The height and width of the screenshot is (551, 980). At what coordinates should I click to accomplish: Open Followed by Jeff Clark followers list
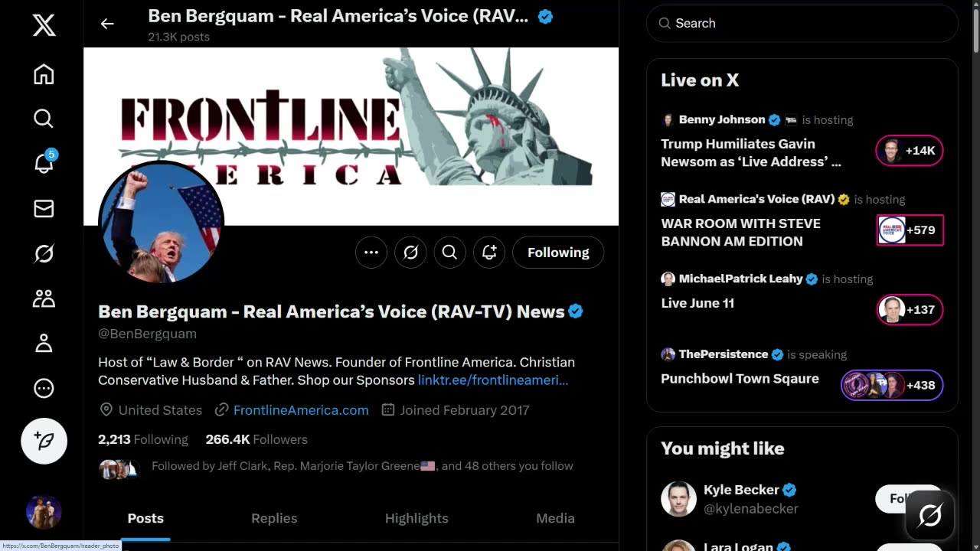pyautogui.click(x=362, y=466)
